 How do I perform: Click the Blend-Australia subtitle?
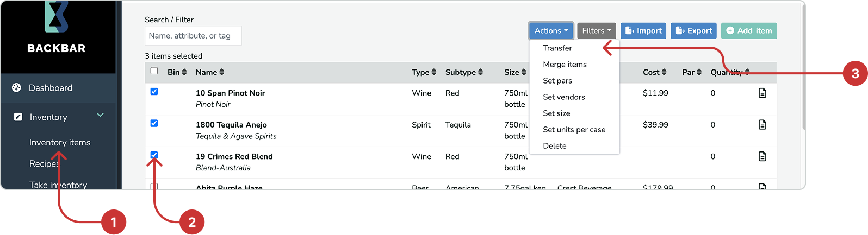point(223,168)
